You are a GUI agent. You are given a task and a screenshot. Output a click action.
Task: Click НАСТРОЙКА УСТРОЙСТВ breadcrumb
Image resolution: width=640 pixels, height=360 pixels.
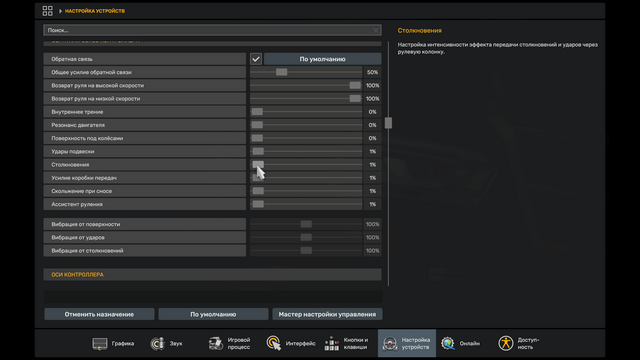95,11
